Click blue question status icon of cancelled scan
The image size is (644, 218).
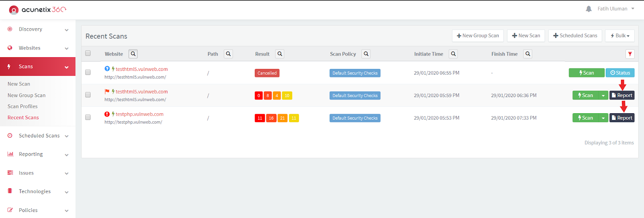[107, 69]
